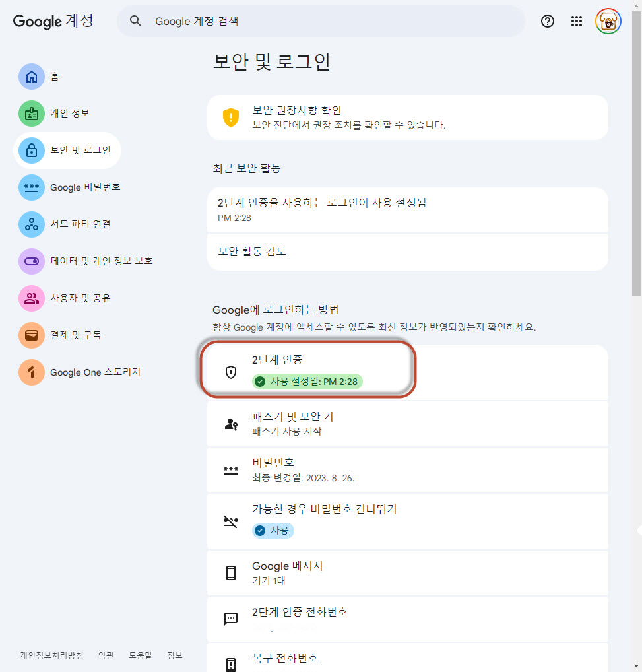The image size is (642, 672).
Task: Open Google 비밀번호 sidebar icon
Action: click(31, 187)
